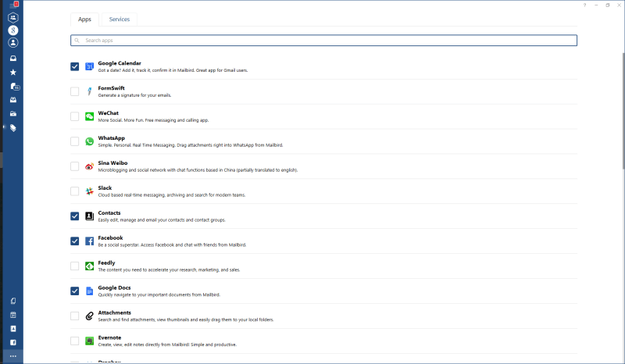The height and width of the screenshot is (364, 625).
Task: Disable the Contacts checkbox
Action: [74, 216]
